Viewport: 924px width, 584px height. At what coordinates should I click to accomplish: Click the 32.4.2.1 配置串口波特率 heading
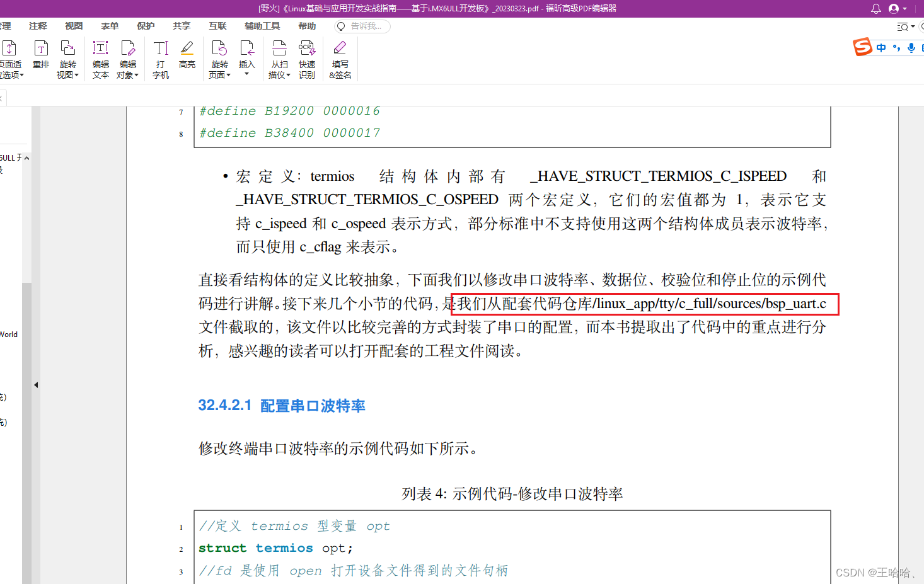tap(282, 406)
